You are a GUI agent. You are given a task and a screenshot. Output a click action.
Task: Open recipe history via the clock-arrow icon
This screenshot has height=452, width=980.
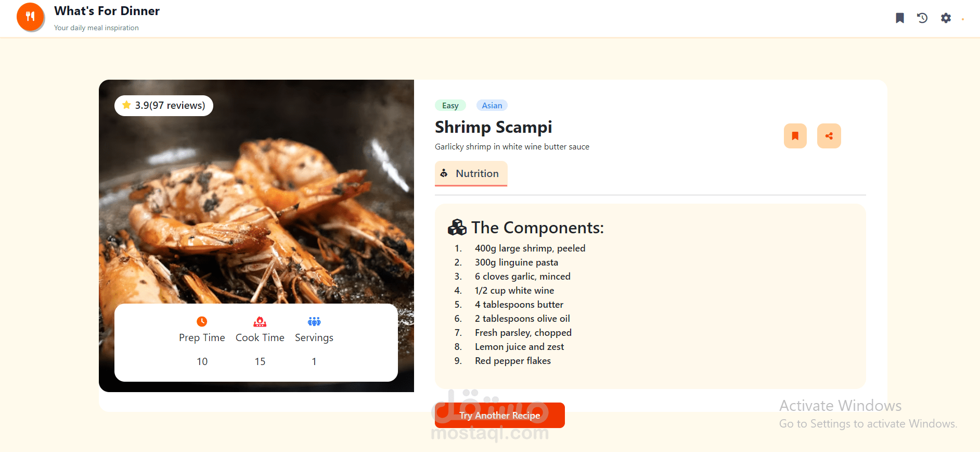(x=922, y=18)
